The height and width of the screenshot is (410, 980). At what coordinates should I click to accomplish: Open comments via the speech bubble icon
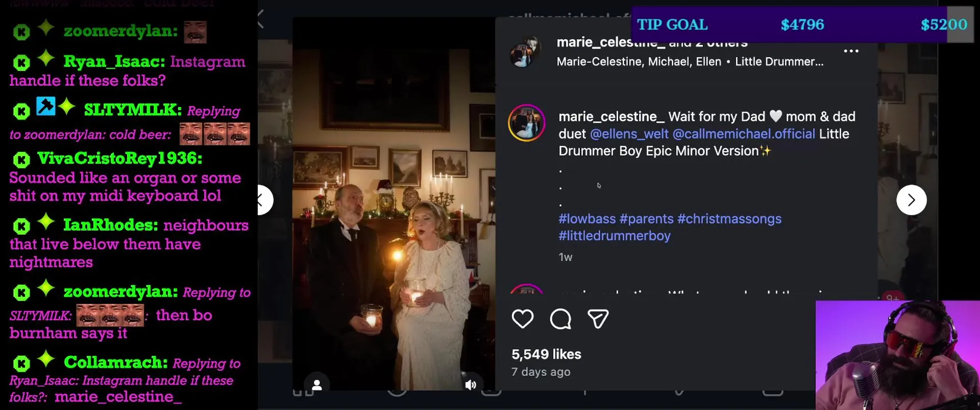pyautogui.click(x=560, y=319)
